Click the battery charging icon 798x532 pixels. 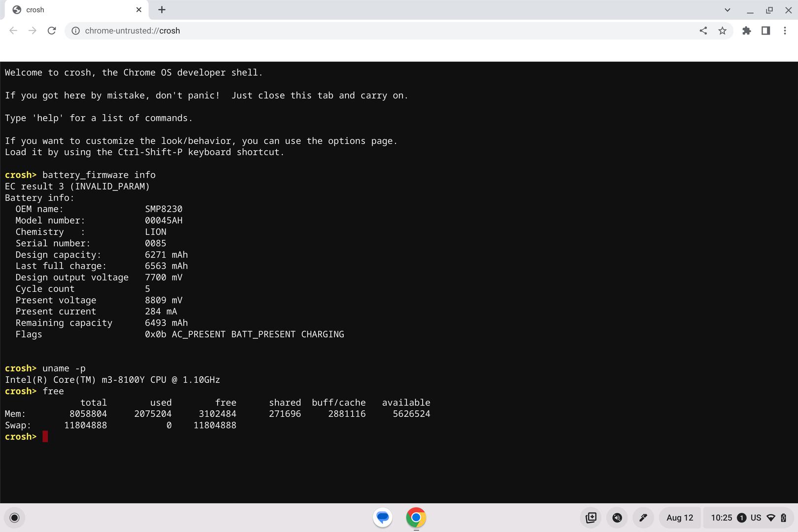tap(784, 518)
